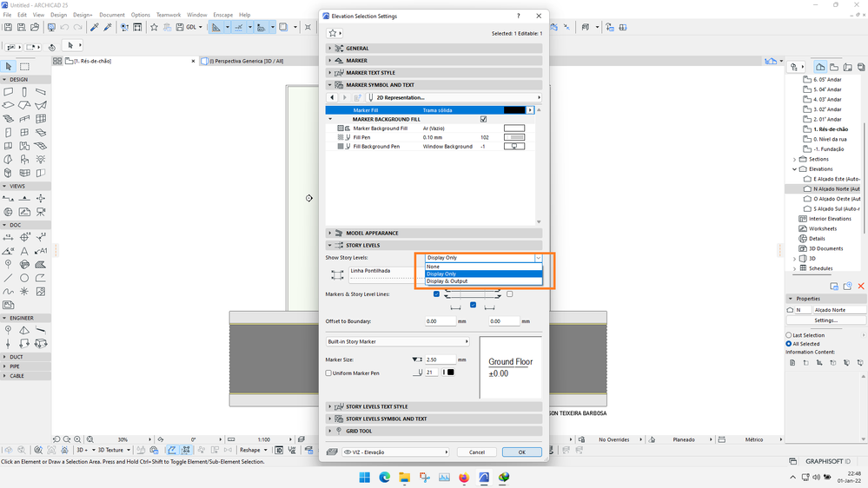868x488 pixels.
Task: Click the red delete X in Navigator
Action: [861, 286]
